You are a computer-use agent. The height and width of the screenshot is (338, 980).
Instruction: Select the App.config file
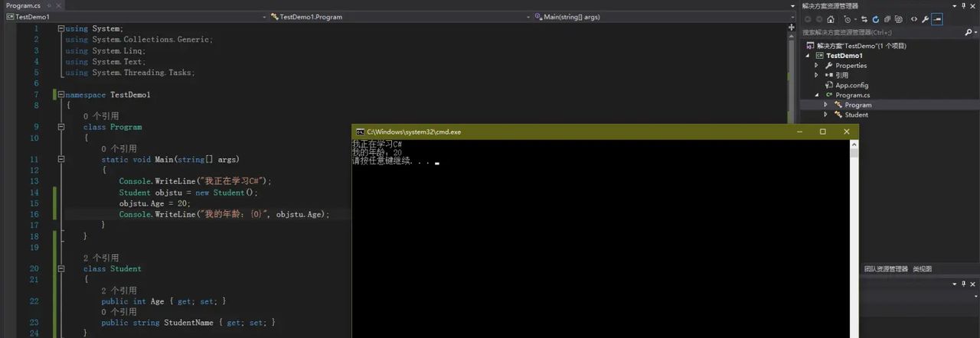pos(851,85)
